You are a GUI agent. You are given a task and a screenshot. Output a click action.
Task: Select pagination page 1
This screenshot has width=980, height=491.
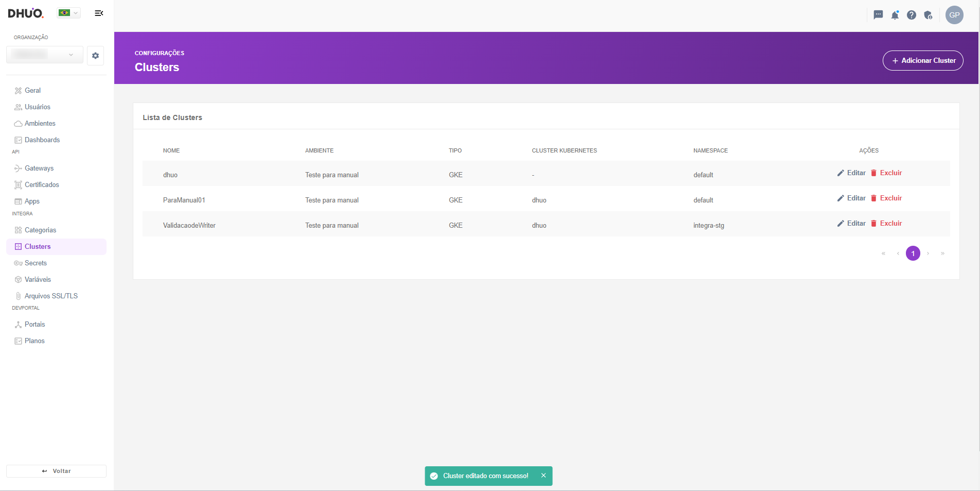pos(913,253)
